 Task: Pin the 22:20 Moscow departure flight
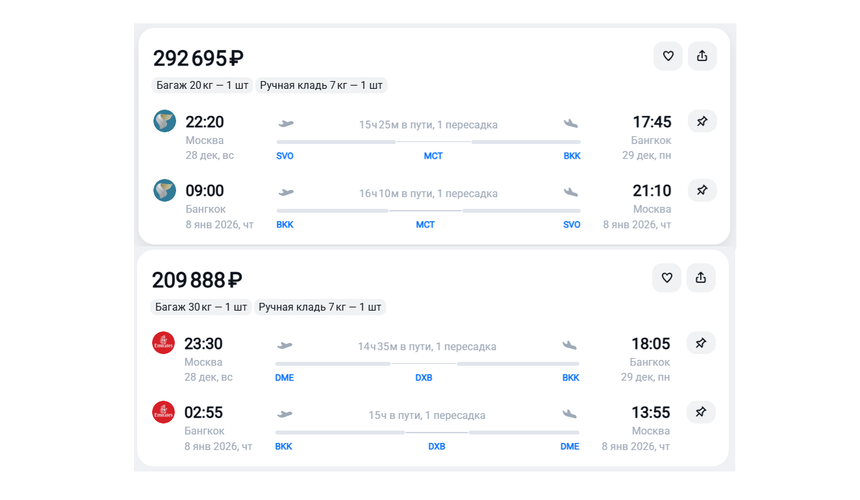click(x=702, y=121)
